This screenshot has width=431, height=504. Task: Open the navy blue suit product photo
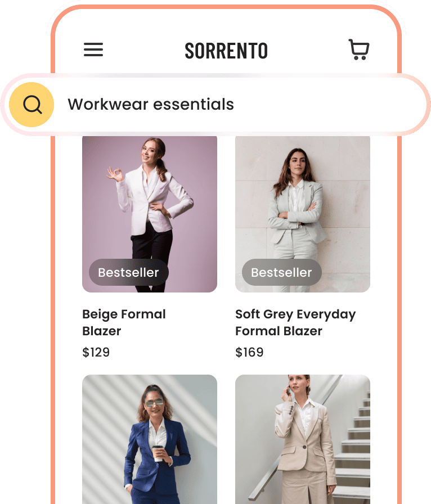[150, 439]
